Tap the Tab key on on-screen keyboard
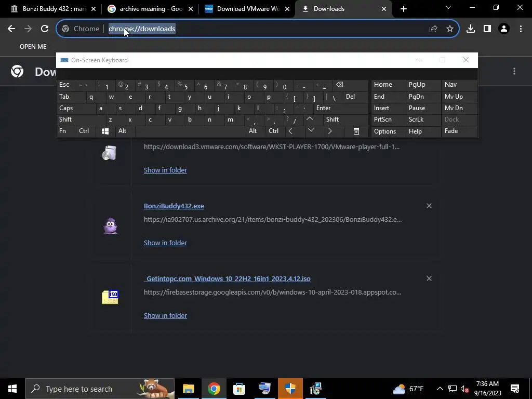This screenshot has width=532, height=399. (71, 97)
